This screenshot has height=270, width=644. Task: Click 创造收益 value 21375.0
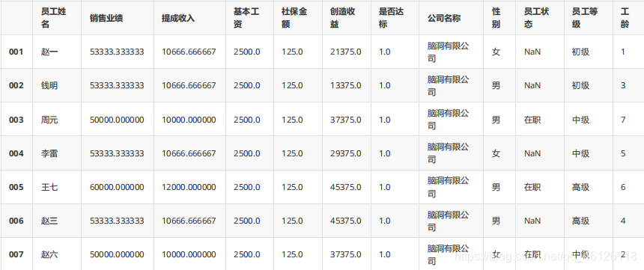pyautogui.click(x=346, y=52)
